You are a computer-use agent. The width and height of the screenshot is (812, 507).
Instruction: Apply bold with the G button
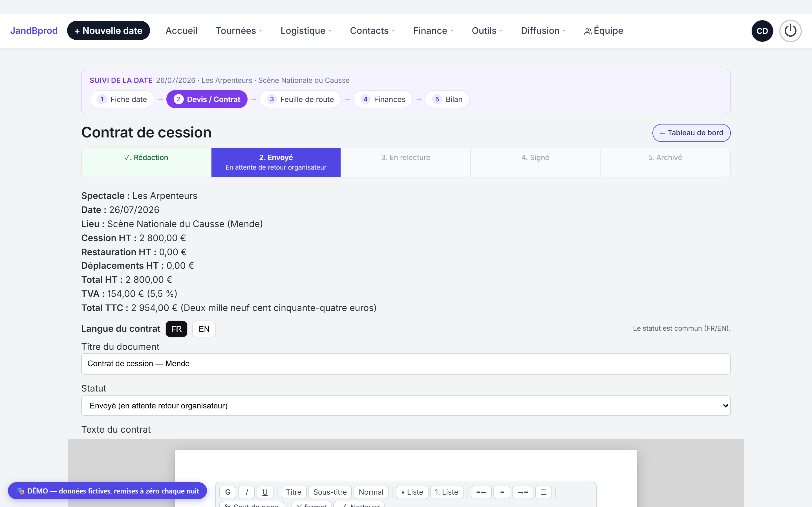click(x=228, y=492)
